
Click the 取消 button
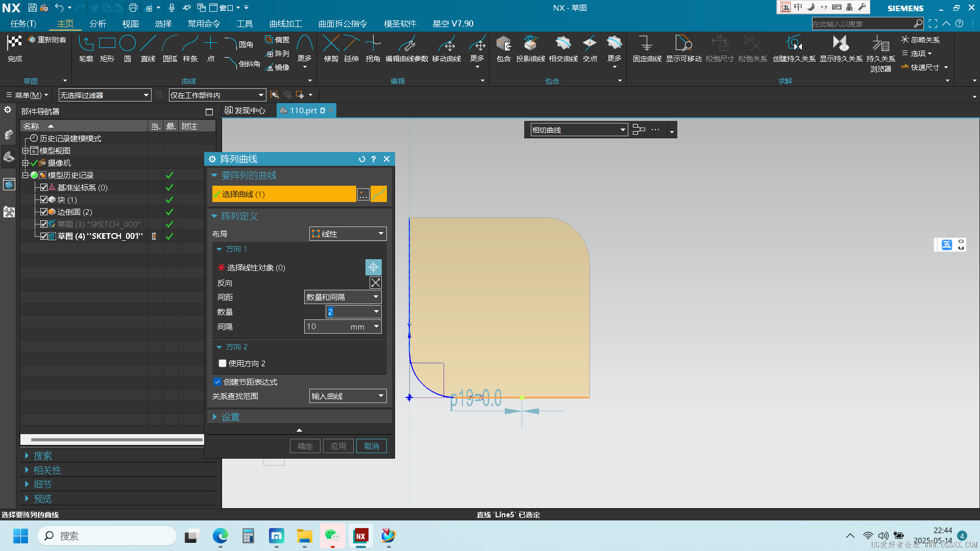[x=372, y=446]
